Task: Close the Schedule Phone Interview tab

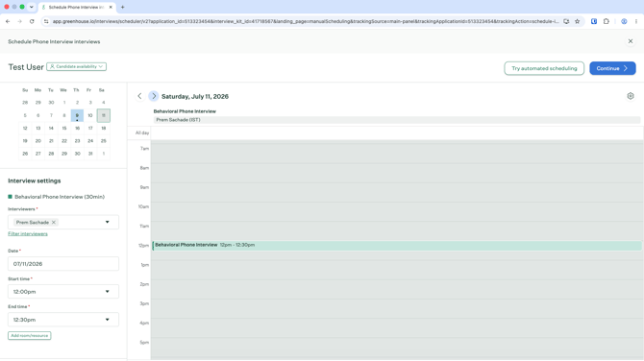Action: point(111,7)
